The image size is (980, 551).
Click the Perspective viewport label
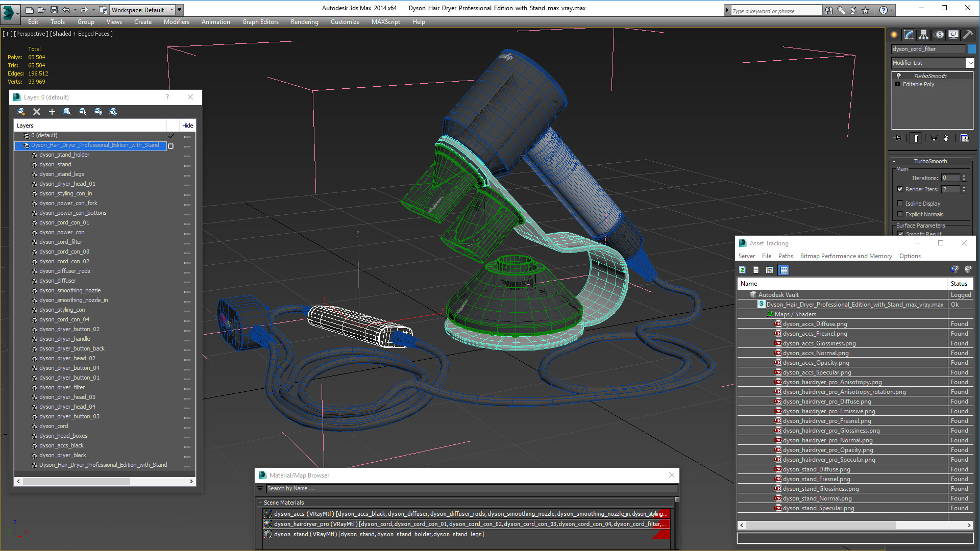click(31, 34)
